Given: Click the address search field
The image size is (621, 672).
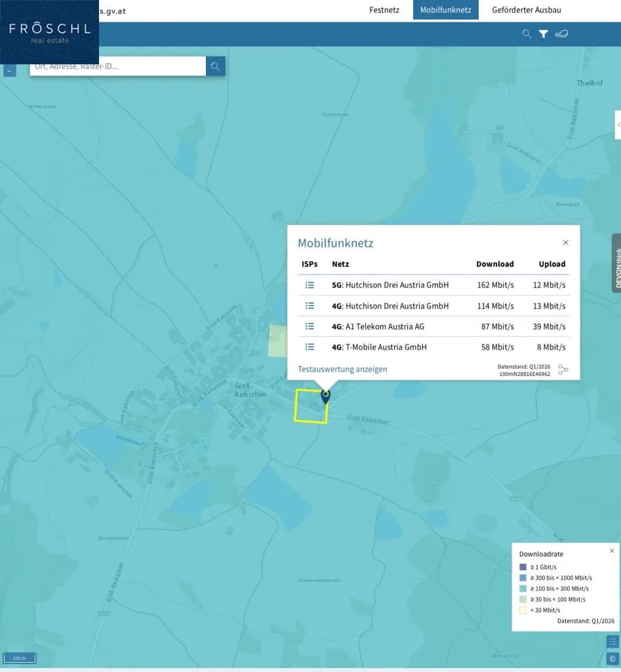Looking at the screenshot, I should tap(118, 66).
